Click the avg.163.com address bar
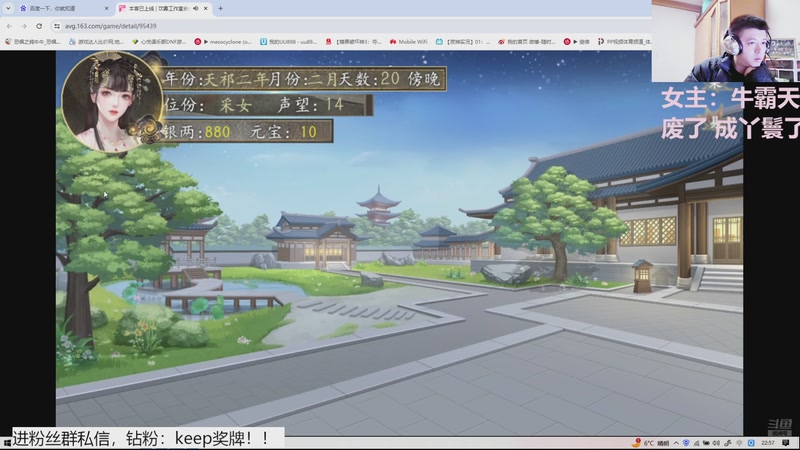 352,26
